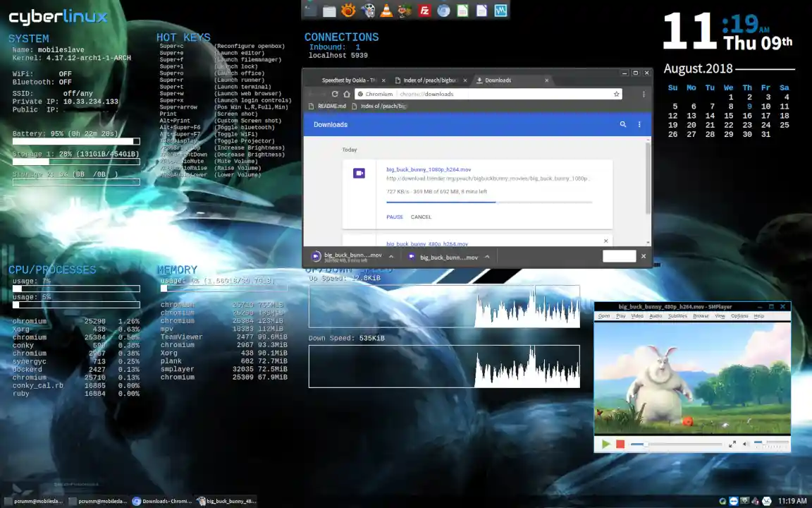812x508 pixels.
Task: Bookmark this page with the star icon
Action: point(616,94)
